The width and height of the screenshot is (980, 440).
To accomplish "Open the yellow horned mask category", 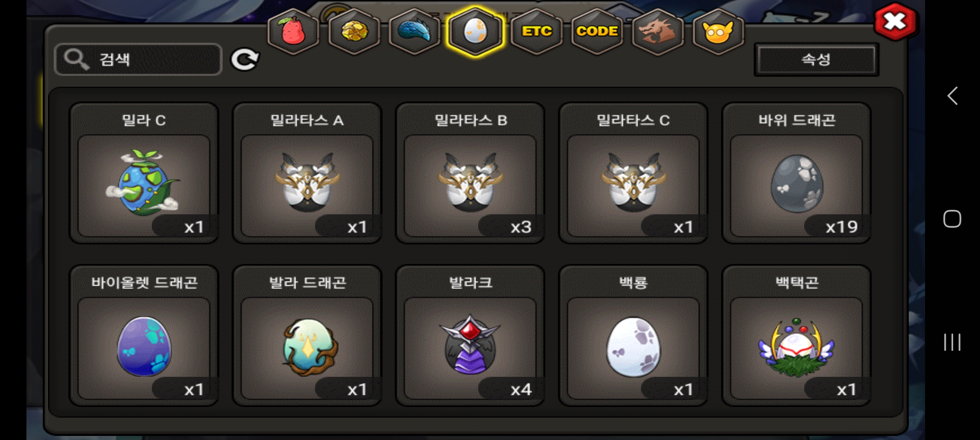I will 718,31.
